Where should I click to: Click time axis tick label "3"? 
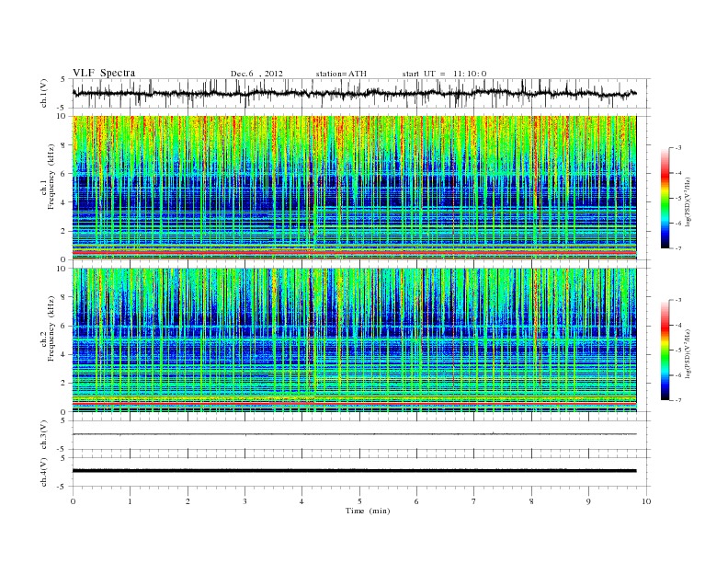(x=245, y=501)
